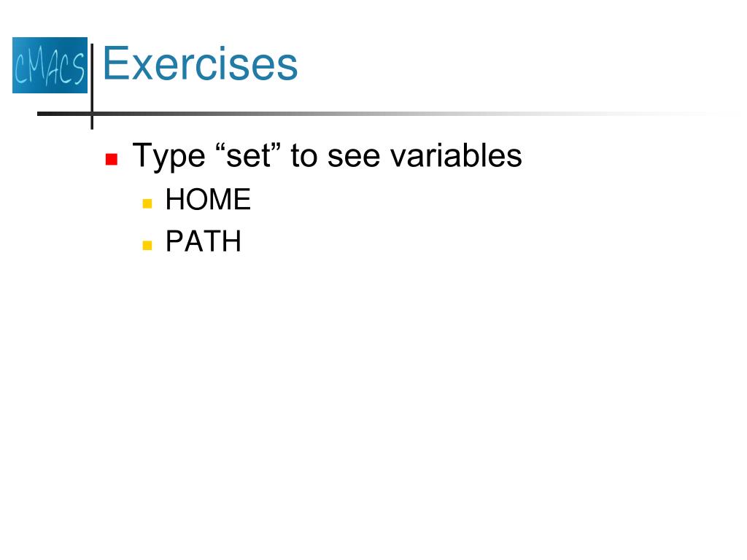Click the HOME variable text
This screenshot has width=747, height=560.
[208, 199]
